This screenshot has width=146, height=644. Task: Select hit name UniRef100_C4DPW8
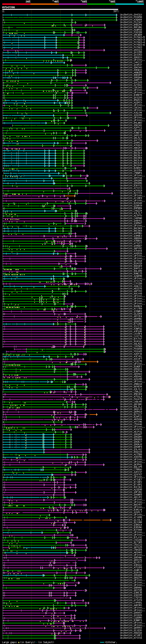click(x=131, y=218)
